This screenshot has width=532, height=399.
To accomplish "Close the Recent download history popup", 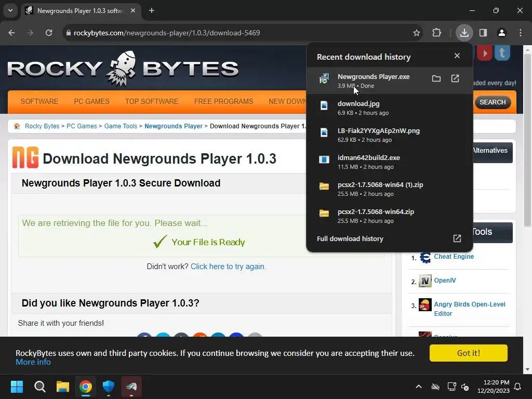I will [x=457, y=56].
